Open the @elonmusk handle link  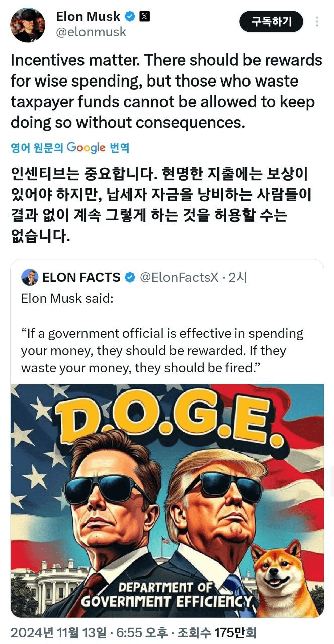click(91, 33)
